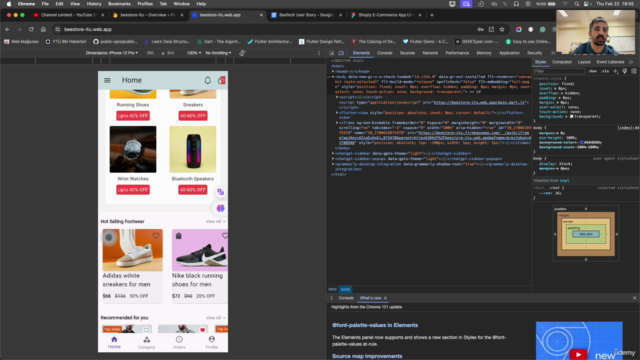
Task: Close the What's new drawer tab
Action: click(385, 298)
